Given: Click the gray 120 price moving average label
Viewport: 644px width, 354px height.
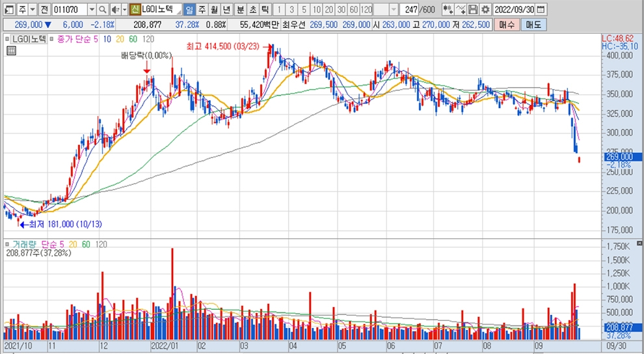Looking at the screenshot, I should point(148,40).
